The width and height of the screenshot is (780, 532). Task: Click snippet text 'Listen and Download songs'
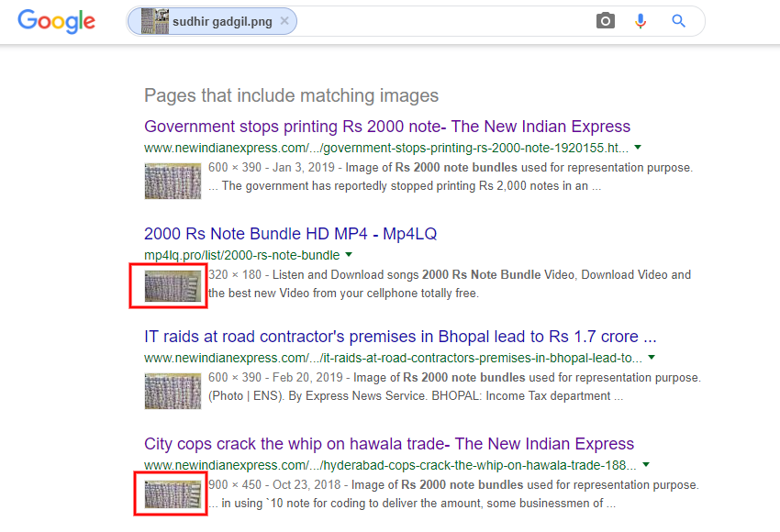(x=346, y=275)
